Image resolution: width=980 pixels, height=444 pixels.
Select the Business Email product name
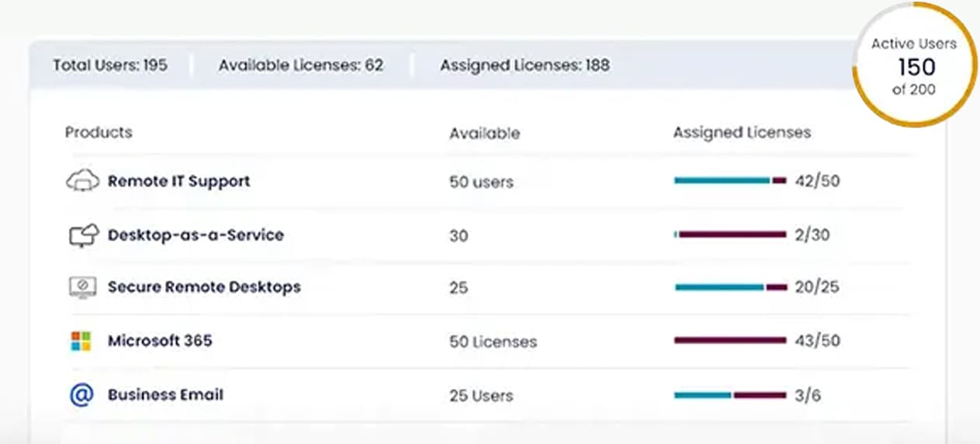(165, 395)
